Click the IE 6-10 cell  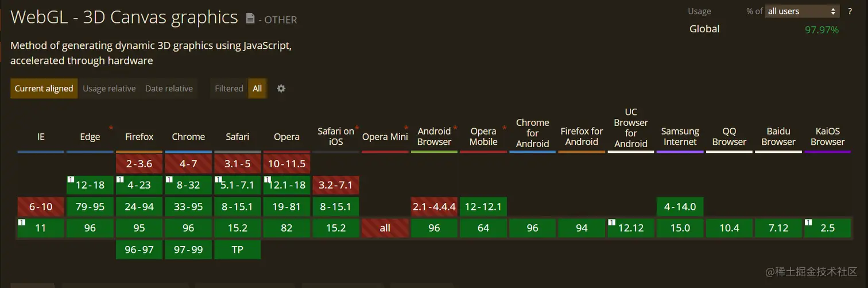point(41,206)
